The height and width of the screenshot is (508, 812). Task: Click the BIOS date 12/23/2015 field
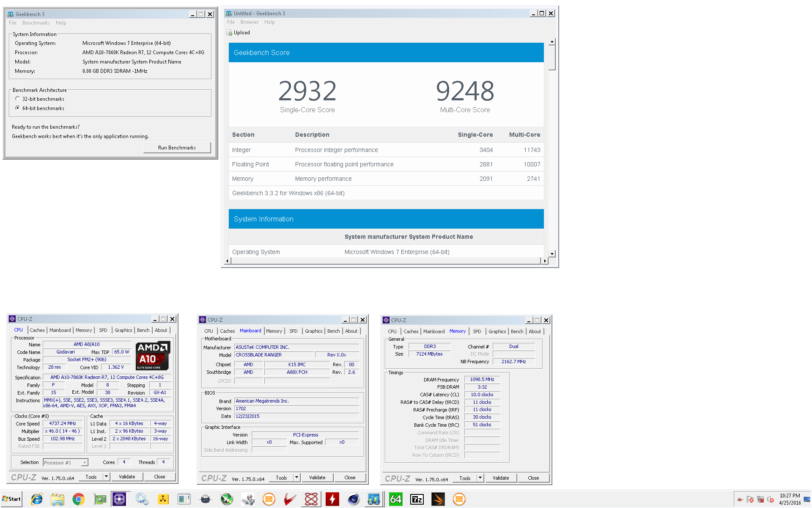pyautogui.click(x=296, y=417)
